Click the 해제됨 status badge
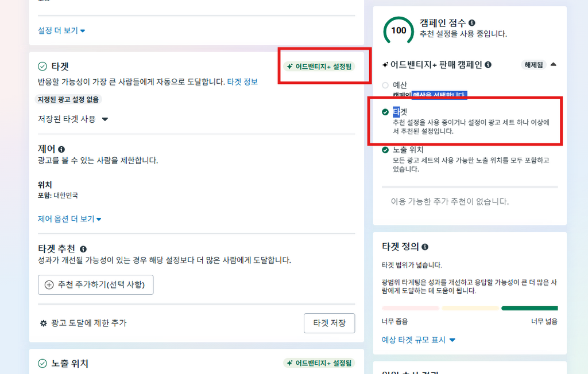 [533, 65]
